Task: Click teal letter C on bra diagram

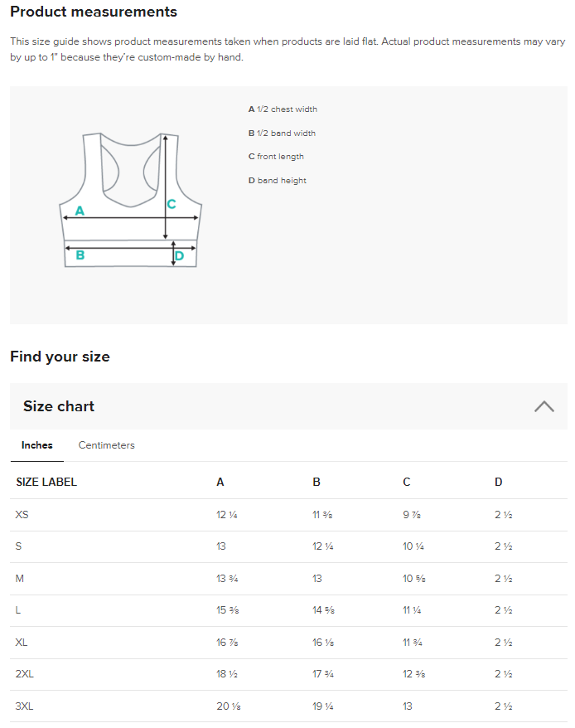Action: tap(172, 204)
